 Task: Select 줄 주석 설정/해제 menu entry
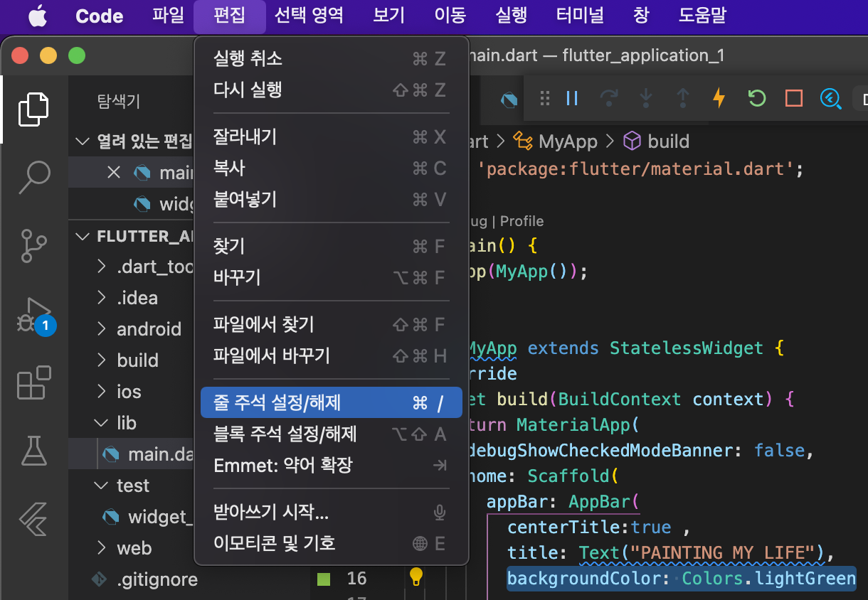click(x=332, y=402)
